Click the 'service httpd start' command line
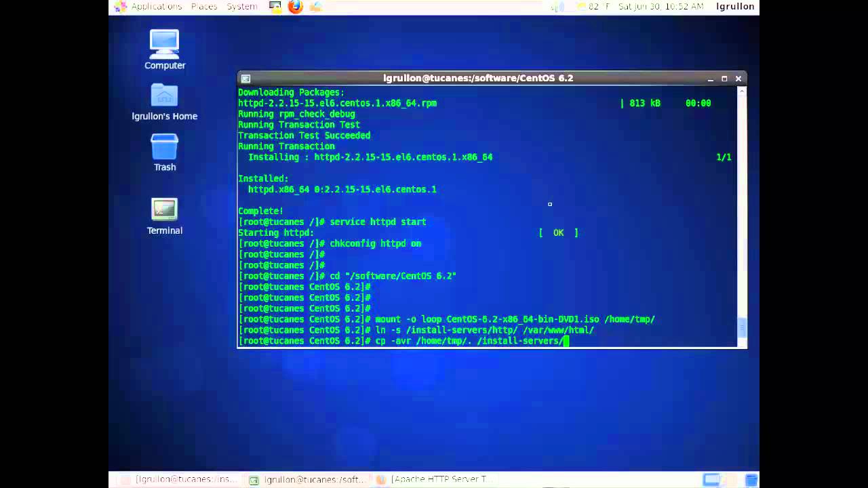The width and height of the screenshot is (868, 488). 332,222
